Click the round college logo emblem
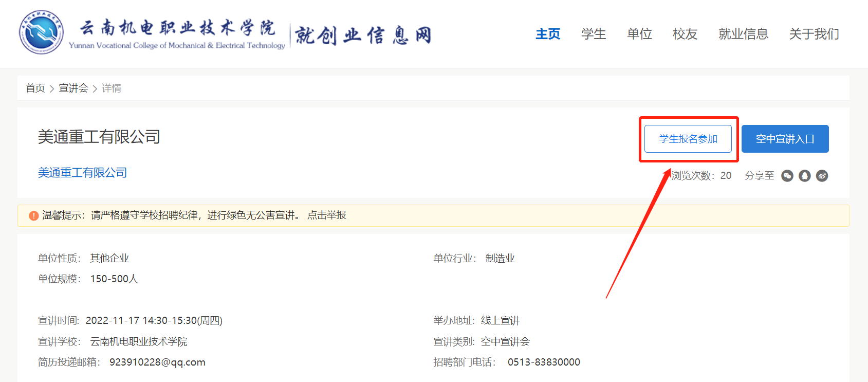The height and width of the screenshot is (382, 868). click(42, 32)
